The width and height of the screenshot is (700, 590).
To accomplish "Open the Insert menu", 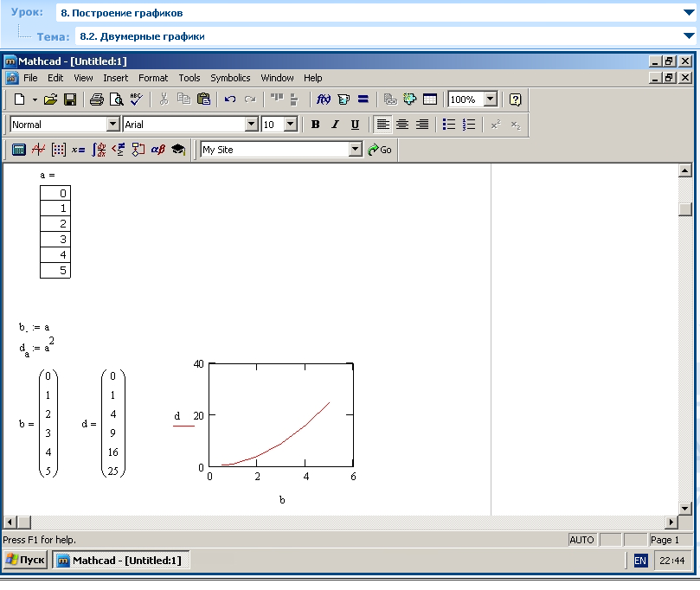I will (x=116, y=78).
